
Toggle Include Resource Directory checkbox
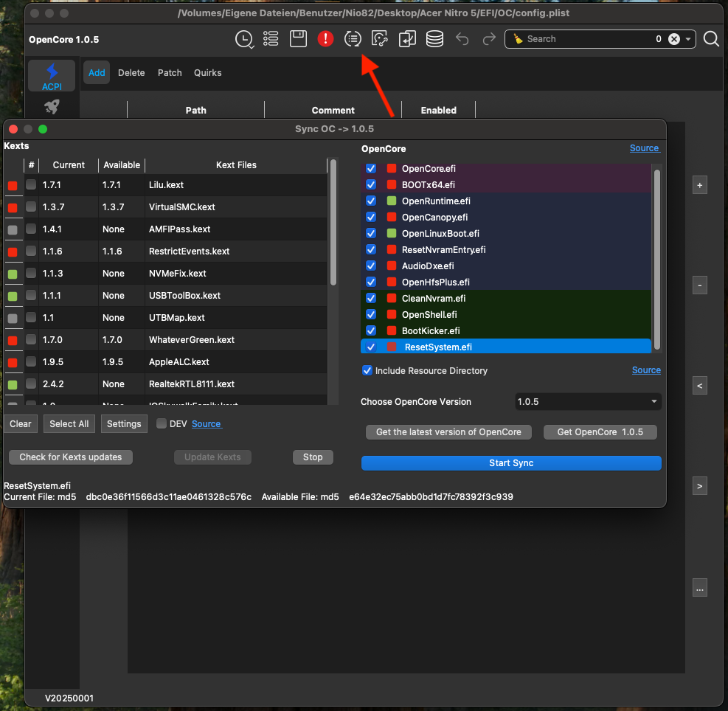[x=367, y=370]
